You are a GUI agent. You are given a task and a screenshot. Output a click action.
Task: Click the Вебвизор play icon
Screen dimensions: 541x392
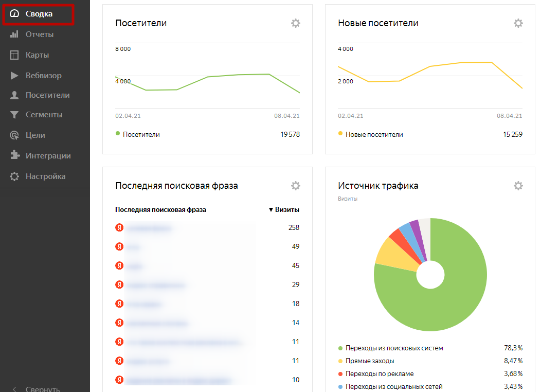click(x=14, y=76)
